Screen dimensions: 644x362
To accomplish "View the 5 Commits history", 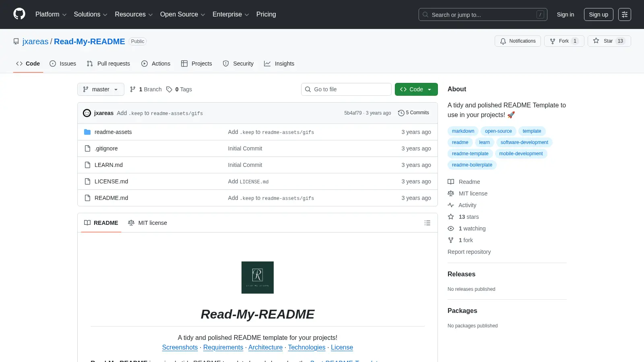I will pyautogui.click(x=413, y=113).
